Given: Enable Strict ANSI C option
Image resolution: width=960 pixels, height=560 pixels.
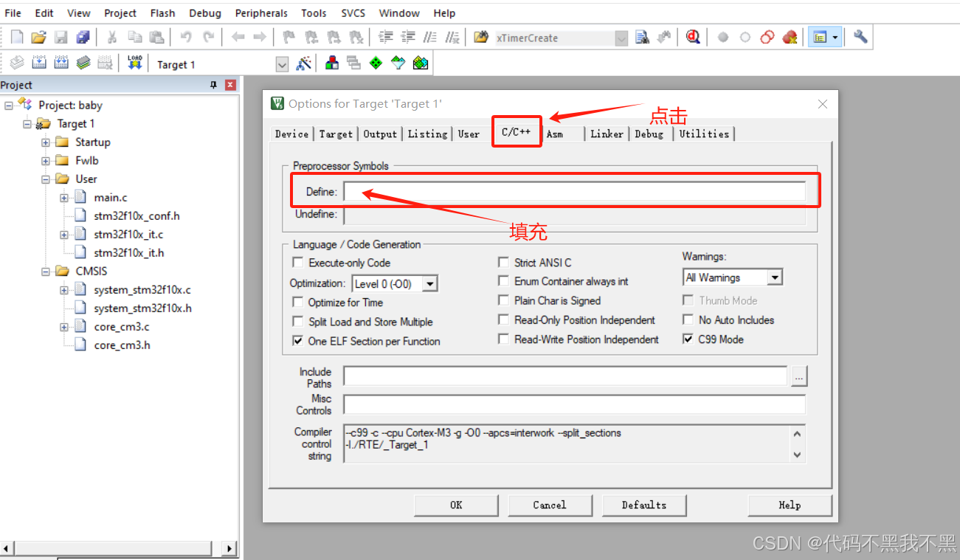Looking at the screenshot, I should coord(503,263).
